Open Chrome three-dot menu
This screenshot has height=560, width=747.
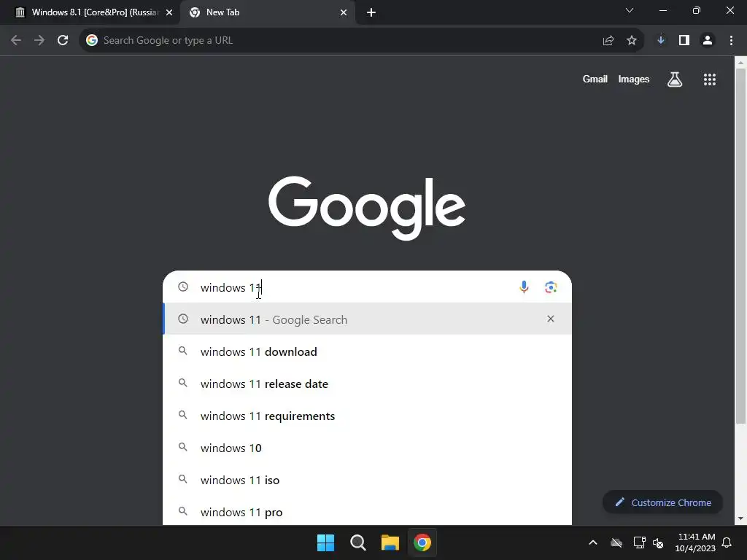tap(731, 41)
